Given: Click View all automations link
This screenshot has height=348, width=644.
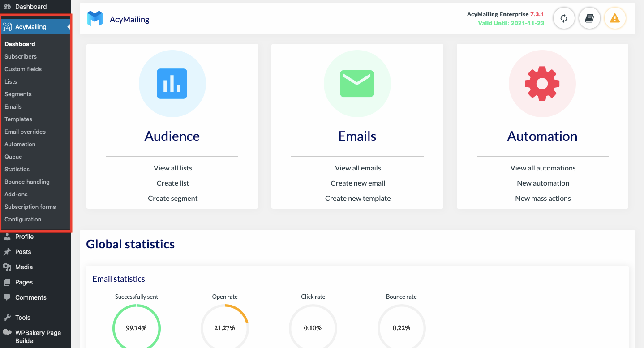Looking at the screenshot, I should [x=543, y=168].
